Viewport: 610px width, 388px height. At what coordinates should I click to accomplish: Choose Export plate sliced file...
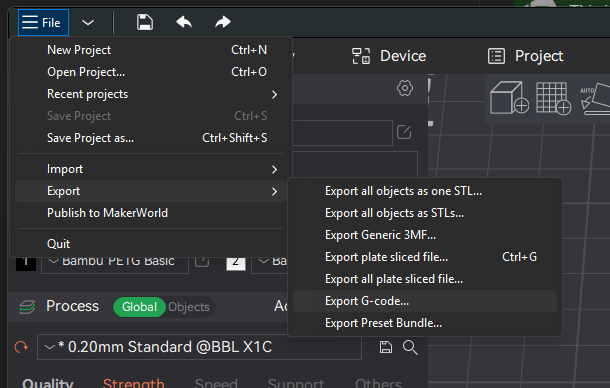(x=425, y=257)
